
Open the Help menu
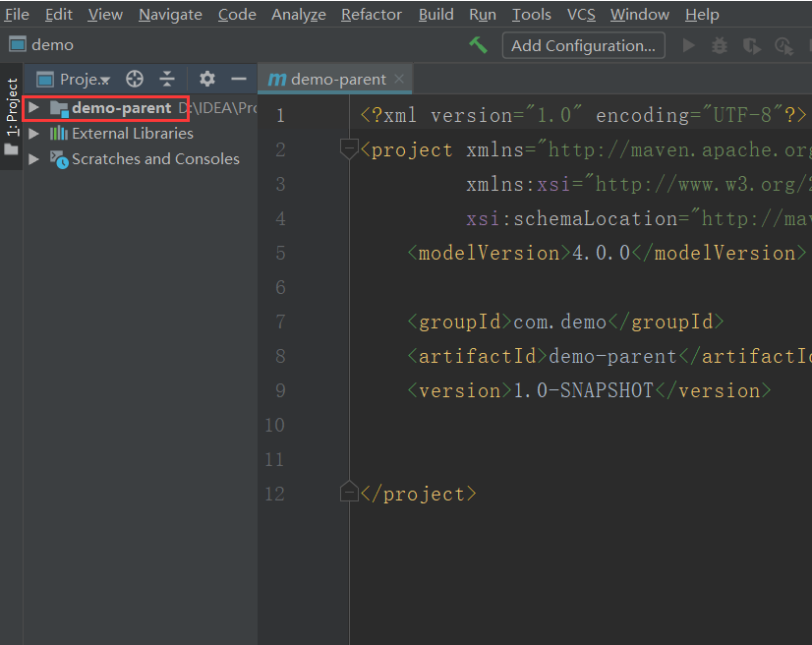pos(702,15)
